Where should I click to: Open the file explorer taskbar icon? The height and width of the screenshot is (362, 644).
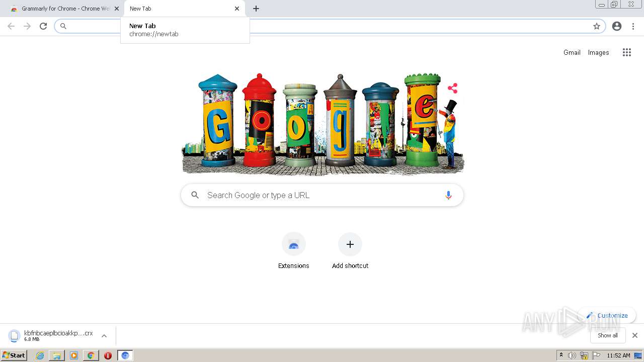(57, 355)
